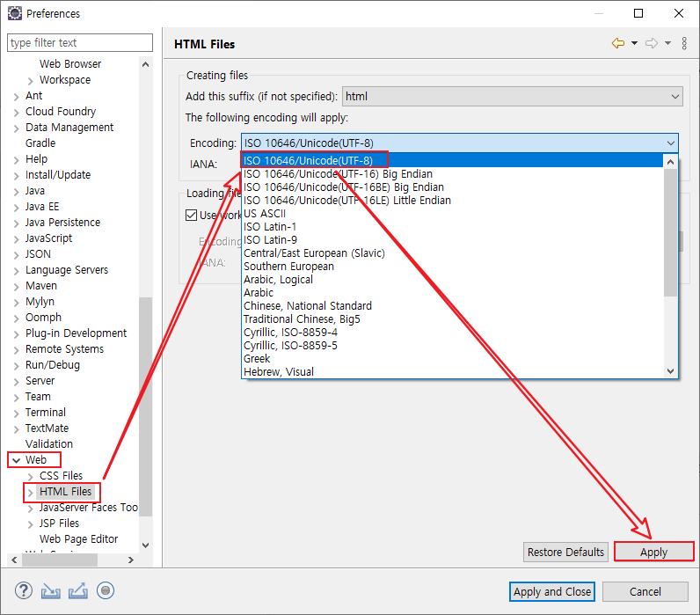Viewport: 700px width, 615px height.
Task: Click the export preferences icon
Action: [x=77, y=591]
